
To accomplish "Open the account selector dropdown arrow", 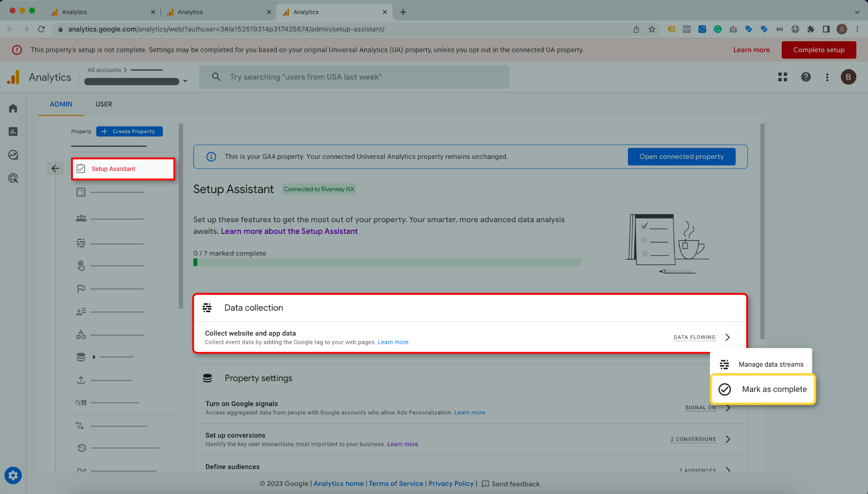I will (185, 82).
